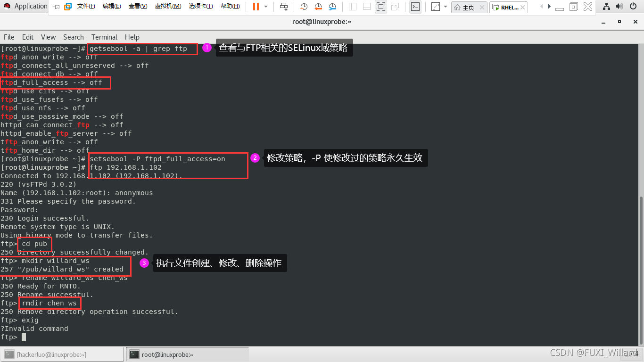Click the 'ftpd_anon_write --> off' line
This screenshot has width=644, height=362.
tap(50, 57)
